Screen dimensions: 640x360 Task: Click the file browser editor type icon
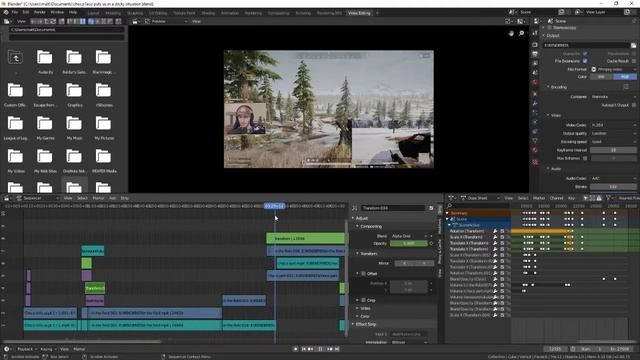point(7,21)
